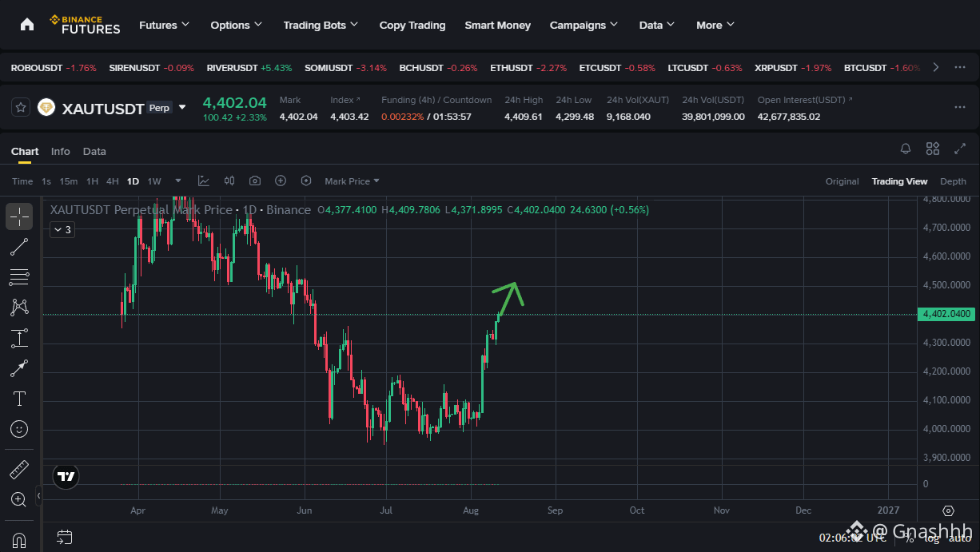The image size is (980, 552).
Task: Switch to the Info tab
Action: (61, 151)
